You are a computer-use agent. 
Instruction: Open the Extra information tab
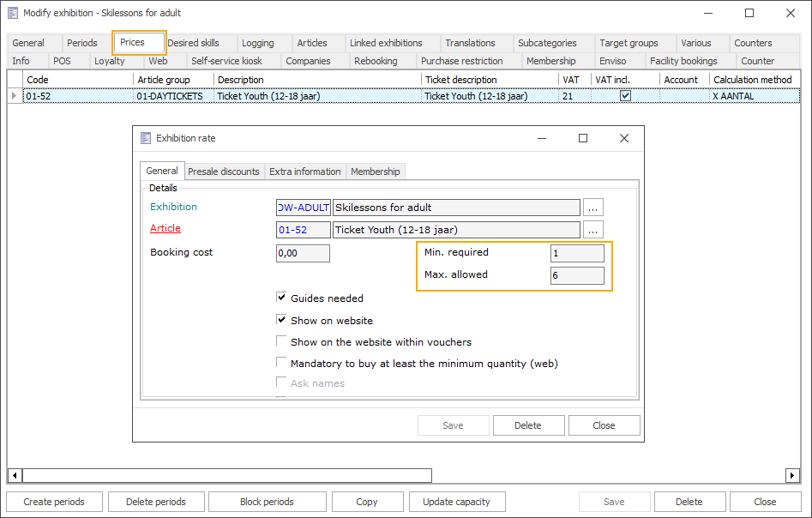pos(304,172)
